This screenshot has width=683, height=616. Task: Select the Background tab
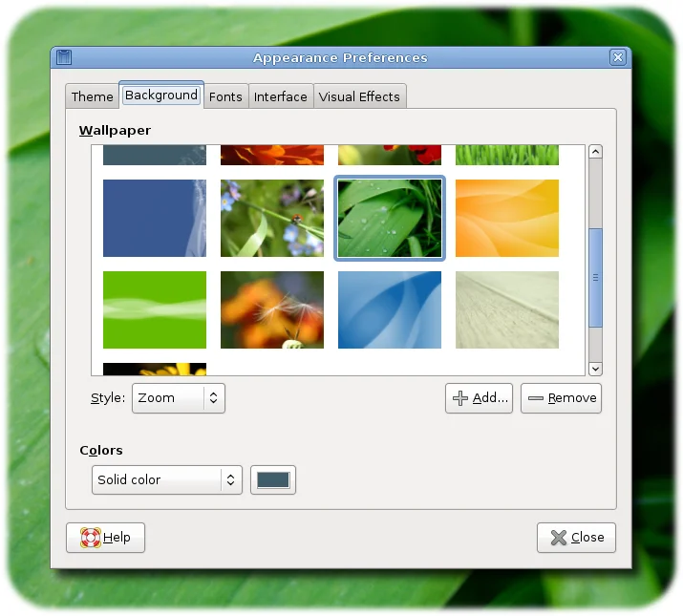click(x=161, y=95)
